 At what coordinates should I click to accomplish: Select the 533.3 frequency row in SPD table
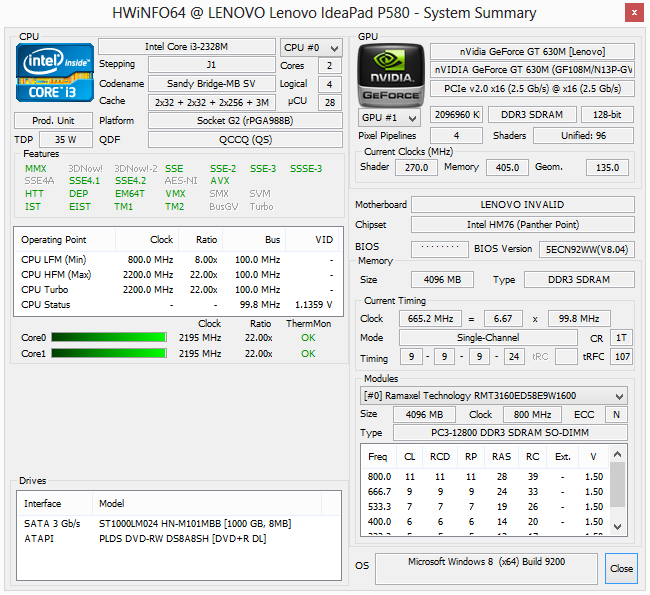click(485, 507)
